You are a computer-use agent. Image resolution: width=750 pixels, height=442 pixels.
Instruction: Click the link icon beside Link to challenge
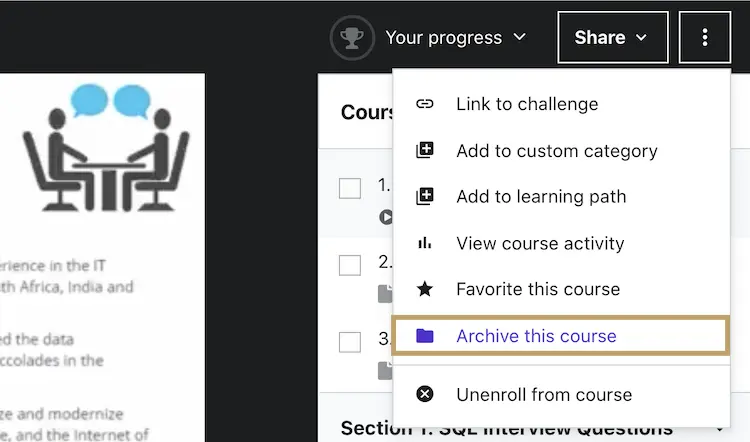(x=425, y=104)
